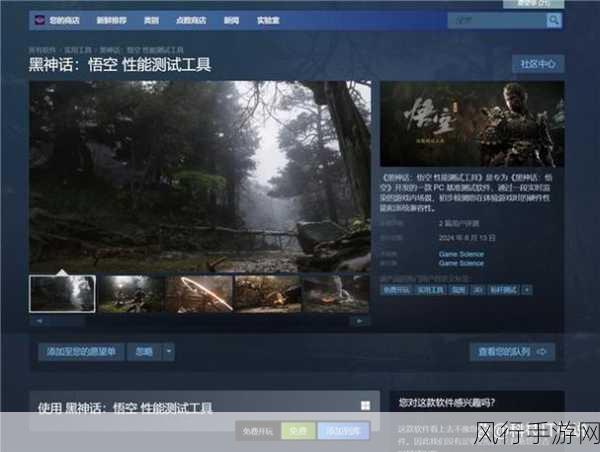Click 社区中心 community hub button
This screenshot has width=600, height=452.
pos(538,64)
